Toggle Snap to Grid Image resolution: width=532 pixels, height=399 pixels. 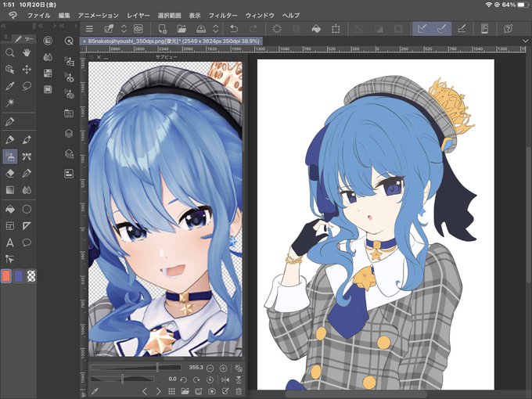(462, 29)
